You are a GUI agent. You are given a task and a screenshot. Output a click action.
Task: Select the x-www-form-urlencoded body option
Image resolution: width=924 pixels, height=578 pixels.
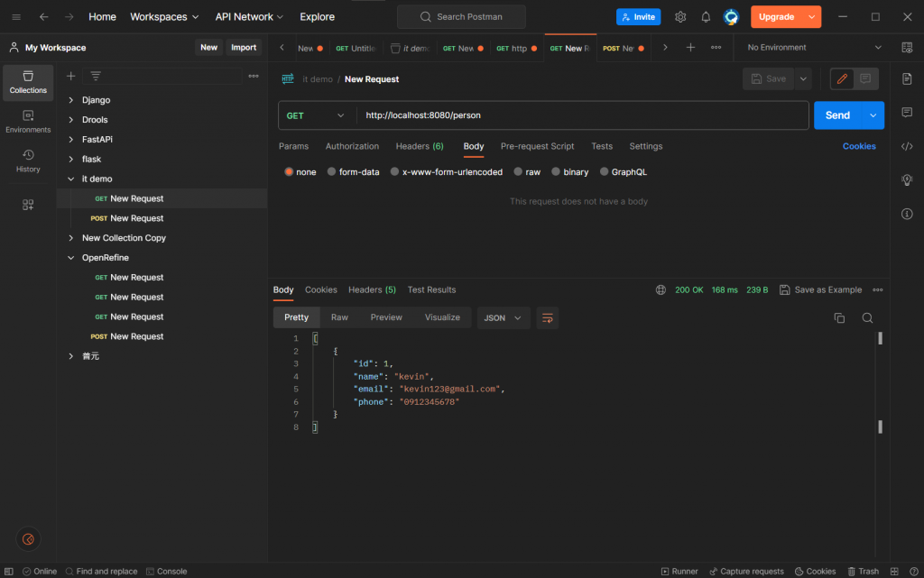point(395,172)
